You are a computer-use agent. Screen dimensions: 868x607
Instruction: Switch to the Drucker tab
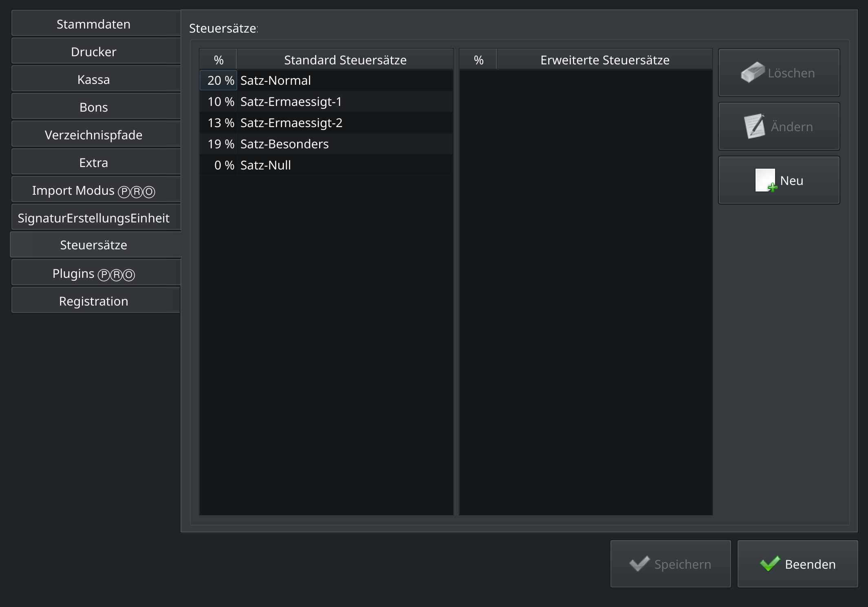pyautogui.click(x=96, y=52)
